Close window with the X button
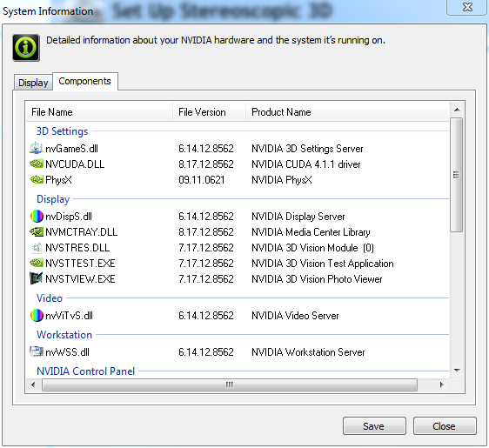The width and height of the screenshot is (489, 448). (467, 7)
